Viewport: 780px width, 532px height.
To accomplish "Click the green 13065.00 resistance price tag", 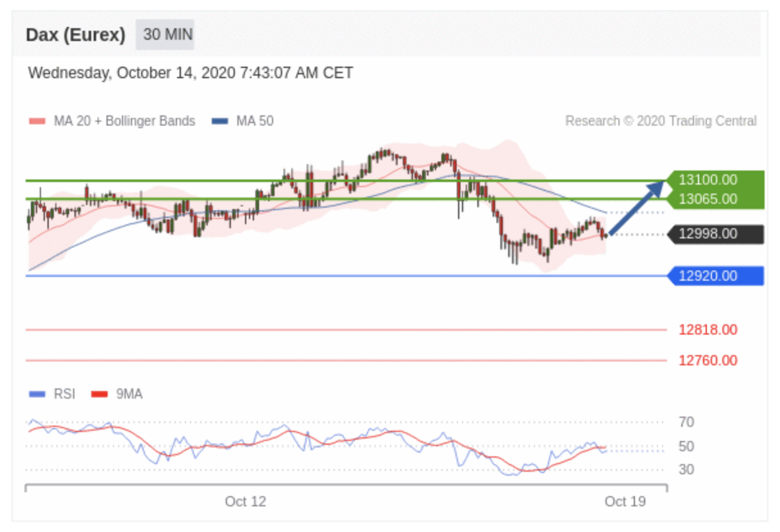I will coord(715,199).
